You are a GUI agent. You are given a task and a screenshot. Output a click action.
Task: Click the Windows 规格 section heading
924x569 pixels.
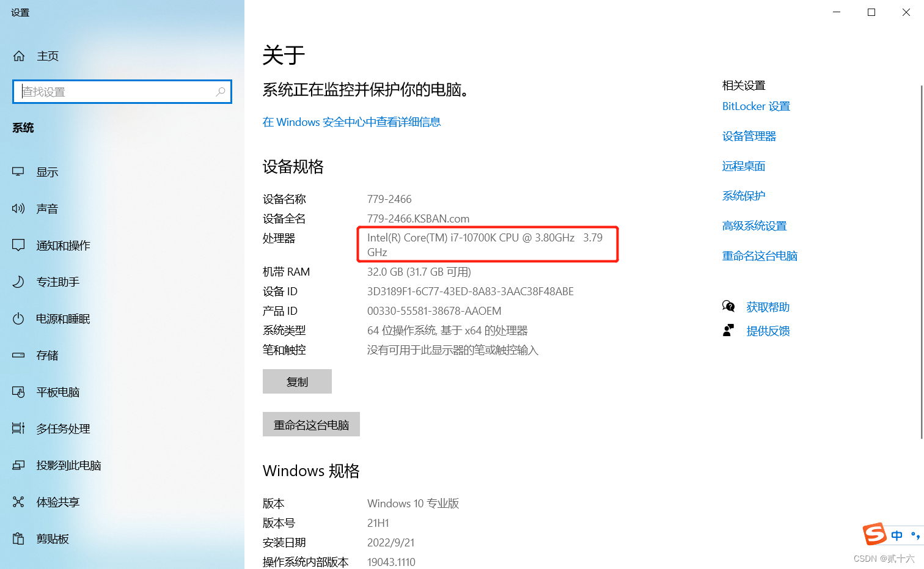tap(311, 471)
